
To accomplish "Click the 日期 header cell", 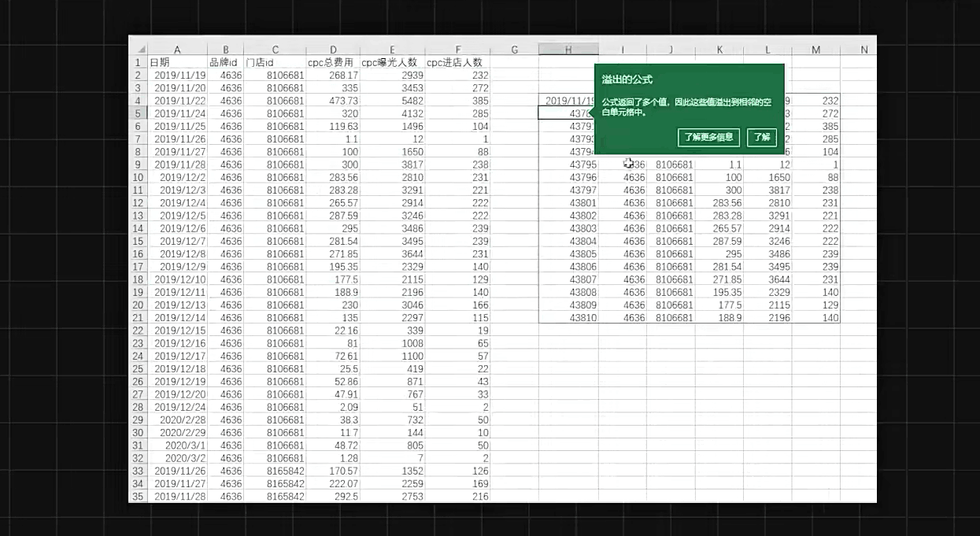I will point(177,62).
